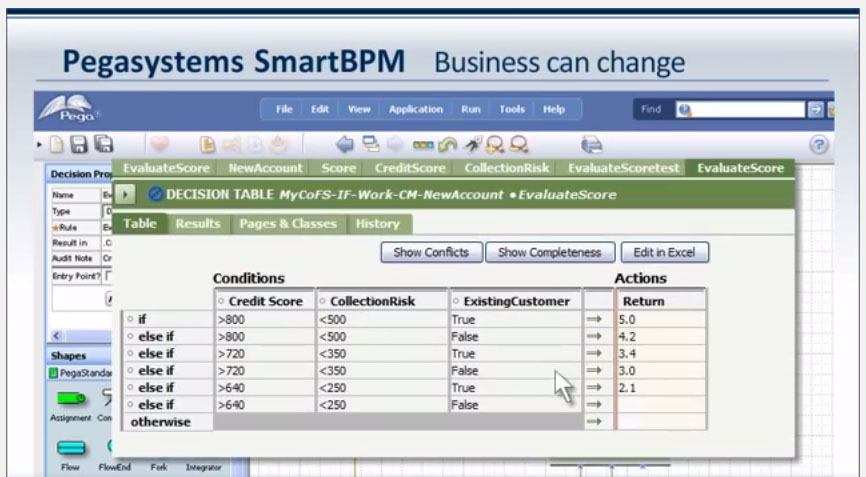Select the Table tab
Screen dimensions: 866x477
140,224
